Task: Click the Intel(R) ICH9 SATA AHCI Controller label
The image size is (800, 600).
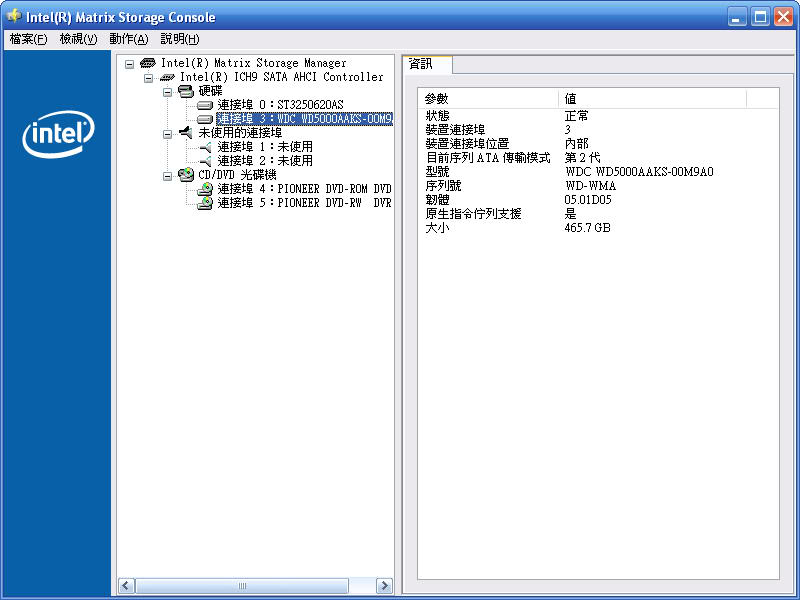Action: point(282,77)
